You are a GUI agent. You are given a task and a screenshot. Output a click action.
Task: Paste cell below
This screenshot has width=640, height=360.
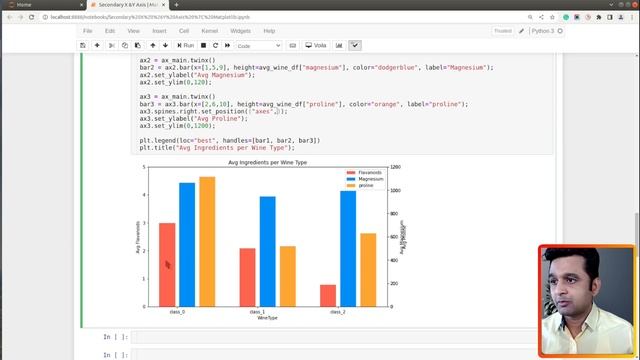pyautogui.click(x=138, y=45)
